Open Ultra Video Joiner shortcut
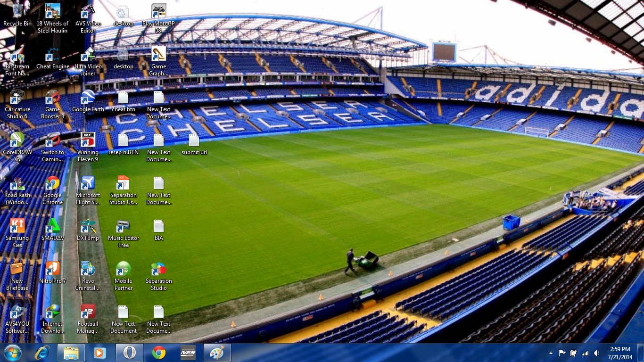The height and width of the screenshot is (362, 644). 88,61
